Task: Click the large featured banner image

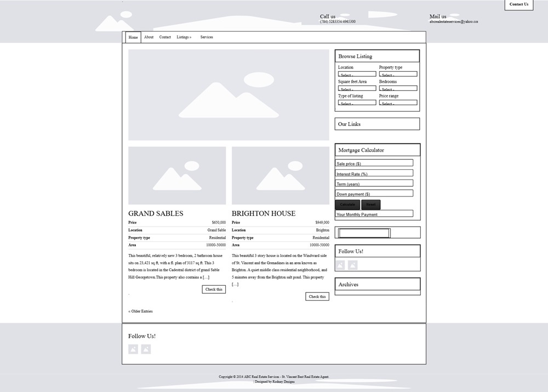Action: coord(229,95)
